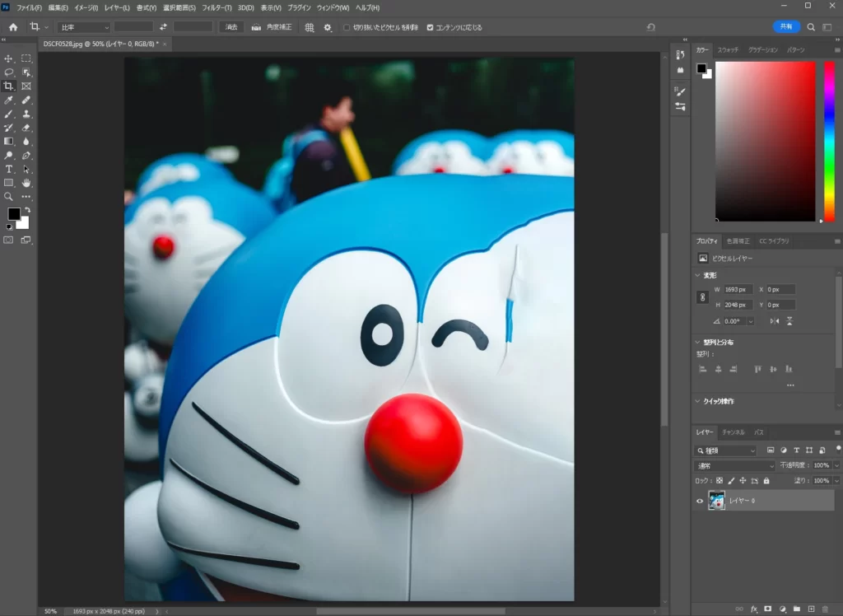Click the W width field in Properties
The width and height of the screenshot is (843, 616).
738,289
